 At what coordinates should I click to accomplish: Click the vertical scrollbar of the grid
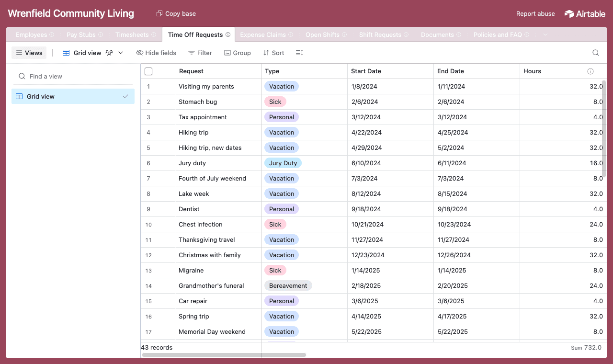click(x=604, y=128)
